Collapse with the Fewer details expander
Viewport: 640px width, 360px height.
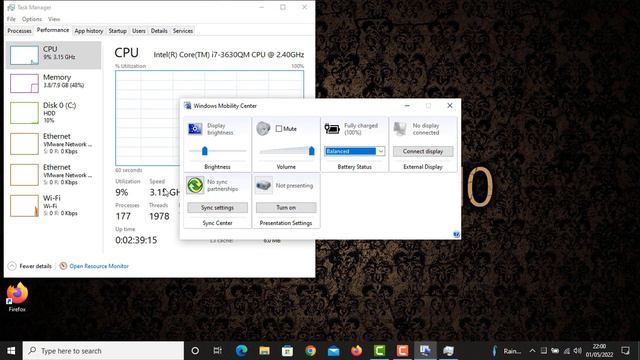click(30, 266)
